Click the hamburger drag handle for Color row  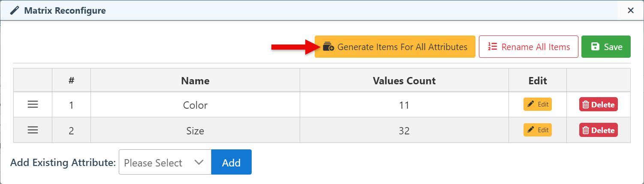point(33,104)
